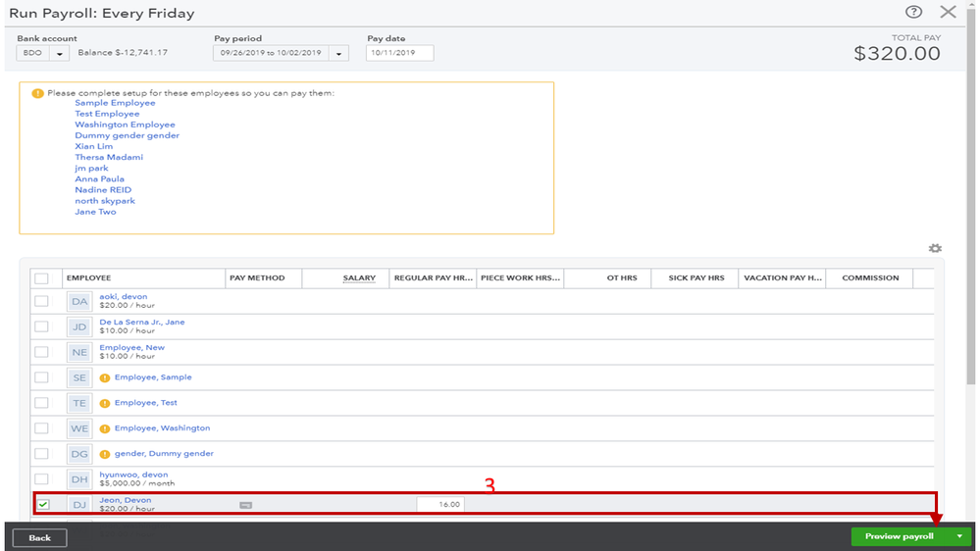Screen dimensions: 980x551
Task: Check the box for Employee, Sample
Action: pos(42,377)
